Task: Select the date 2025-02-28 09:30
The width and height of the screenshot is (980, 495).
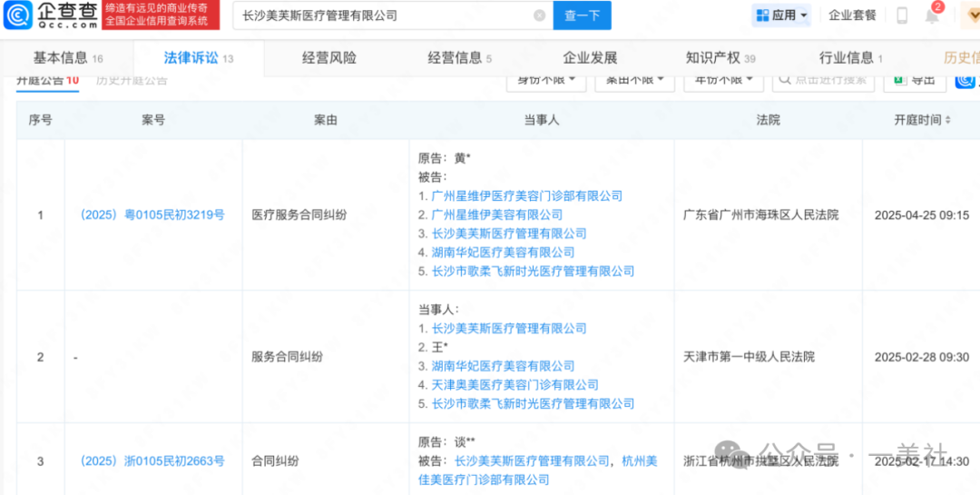Action: [x=922, y=357]
